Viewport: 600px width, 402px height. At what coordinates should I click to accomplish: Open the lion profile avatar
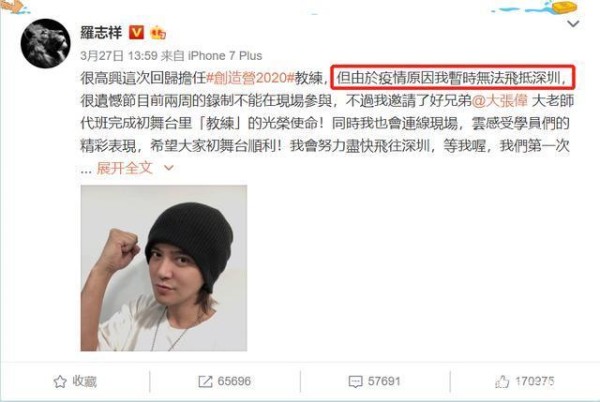point(46,44)
